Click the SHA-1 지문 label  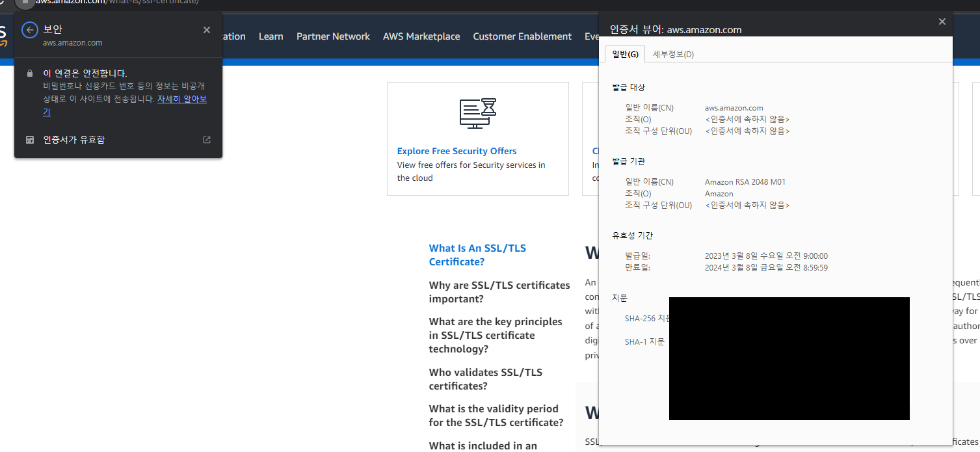[644, 341]
